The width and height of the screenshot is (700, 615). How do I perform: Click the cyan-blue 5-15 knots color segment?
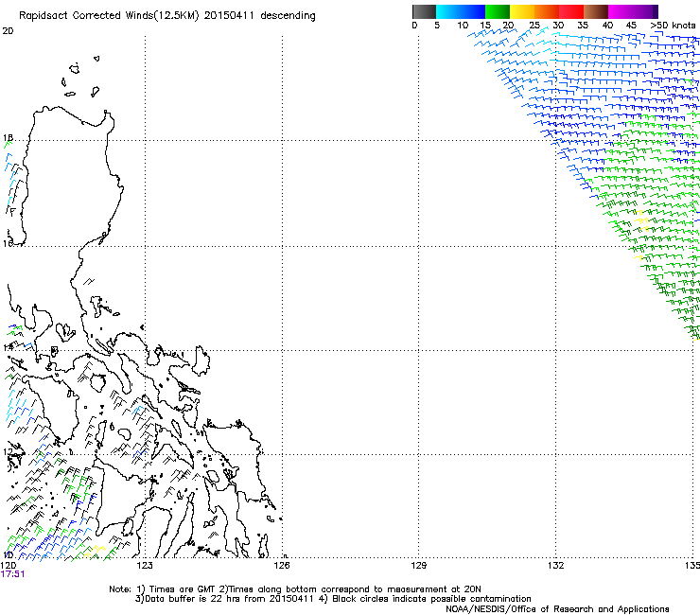(x=461, y=11)
